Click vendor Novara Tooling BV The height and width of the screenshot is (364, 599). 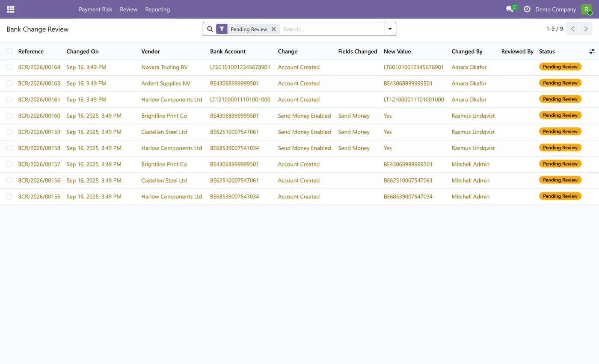(x=164, y=67)
